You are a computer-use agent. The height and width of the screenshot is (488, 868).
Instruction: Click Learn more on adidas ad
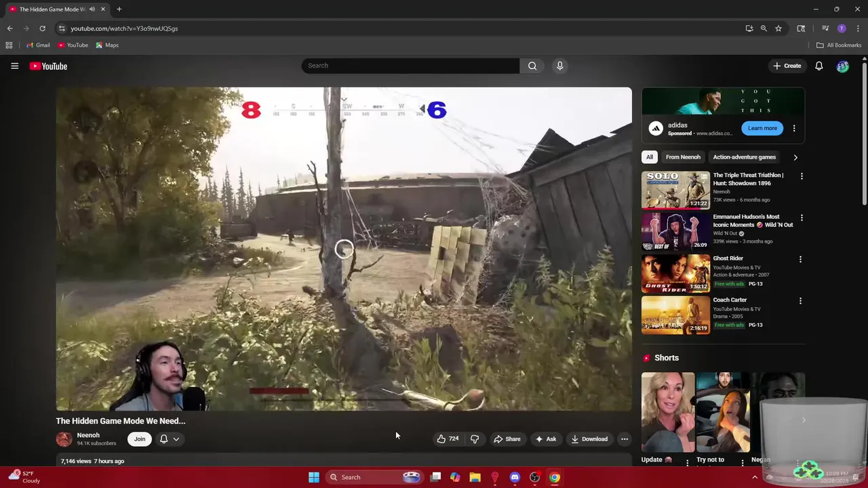click(762, 128)
